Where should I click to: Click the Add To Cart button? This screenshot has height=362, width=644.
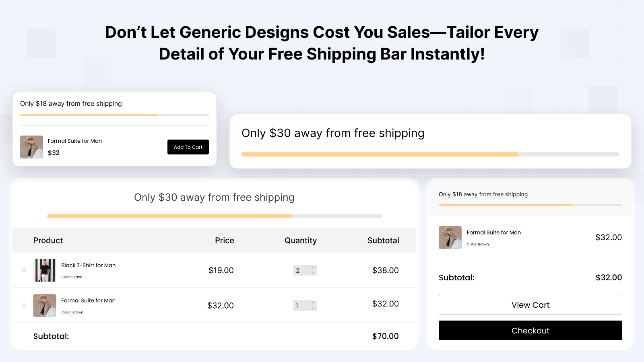188,147
